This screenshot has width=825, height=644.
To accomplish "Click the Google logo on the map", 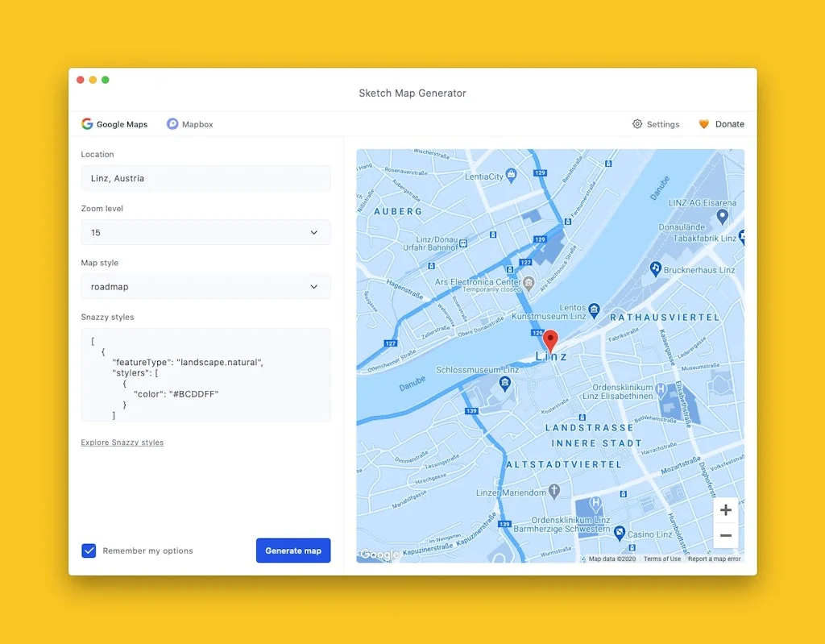I will click(379, 555).
